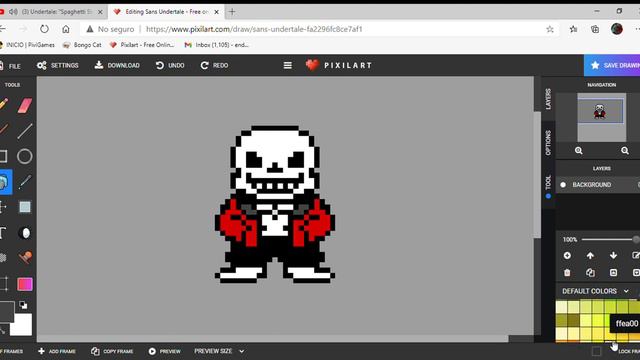The height and width of the screenshot is (360, 640).
Task: Toggle visibility of the Background layer
Action: [563, 184]
